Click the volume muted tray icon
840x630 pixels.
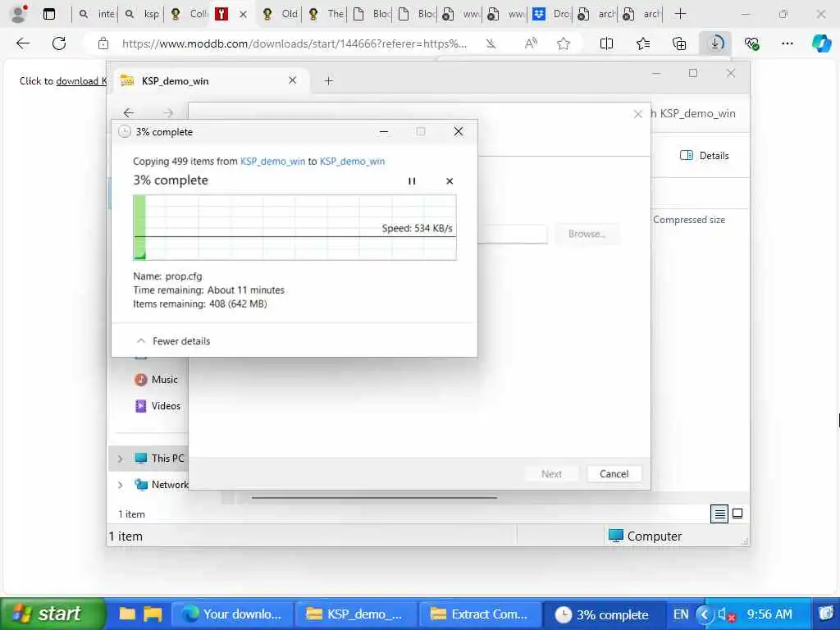725,614
